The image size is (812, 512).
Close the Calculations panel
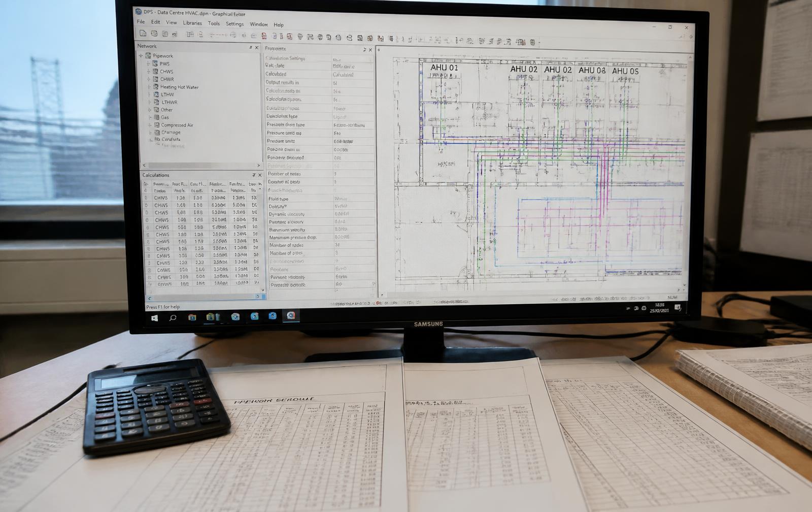[x=260, y=175]
